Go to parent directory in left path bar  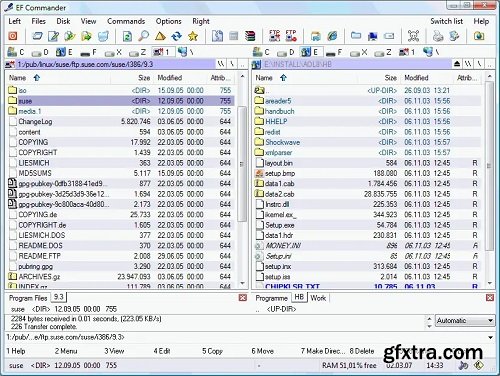click(x=243, y=64)
